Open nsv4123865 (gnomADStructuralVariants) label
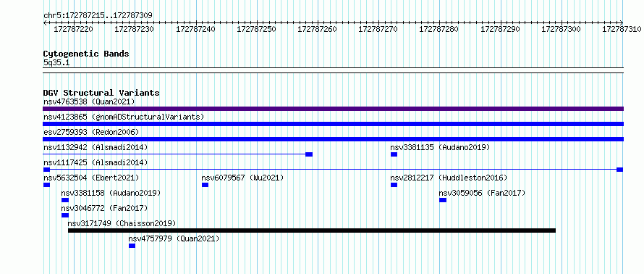Viewport: 644px width, 274px height. click(x=124, y=117)
